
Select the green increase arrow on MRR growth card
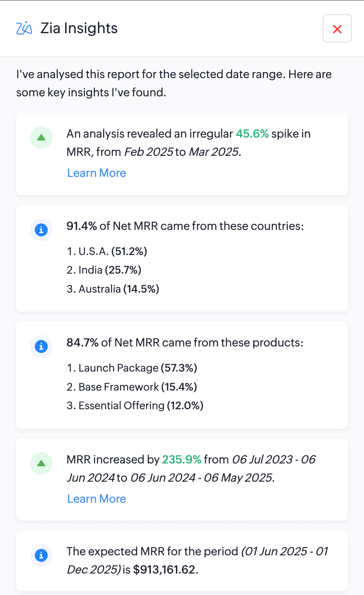(41, 463)
